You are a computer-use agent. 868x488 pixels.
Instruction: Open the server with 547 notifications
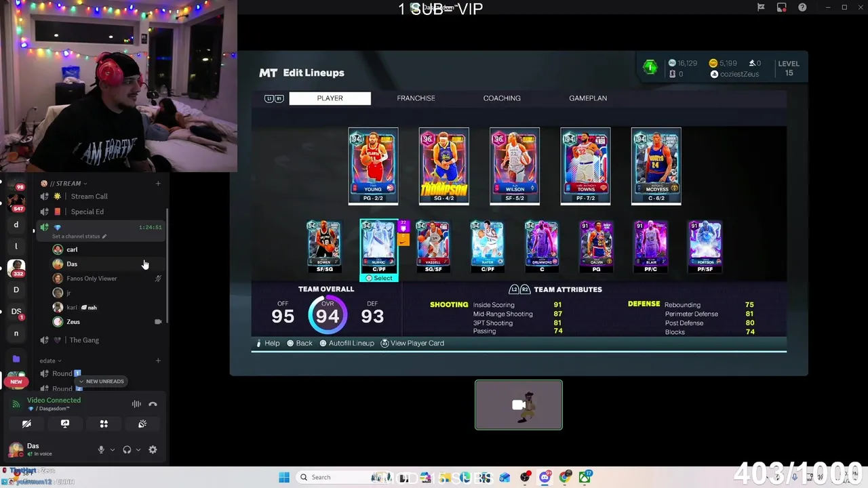(16, 203)
